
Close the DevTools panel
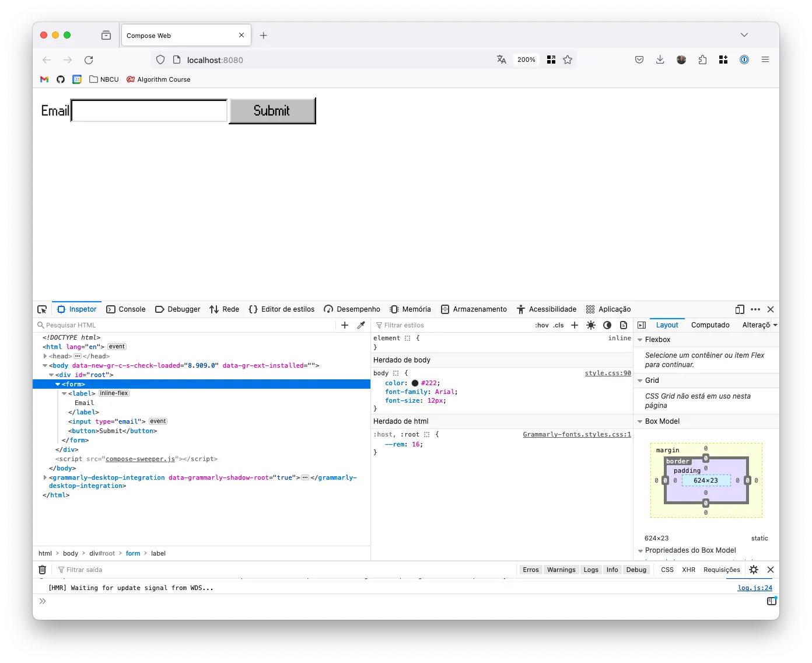pyautogui.click(x=771, y=309)
